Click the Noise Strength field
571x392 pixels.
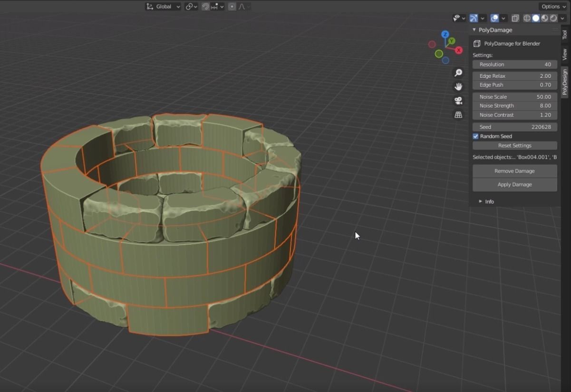coord(515,106)
